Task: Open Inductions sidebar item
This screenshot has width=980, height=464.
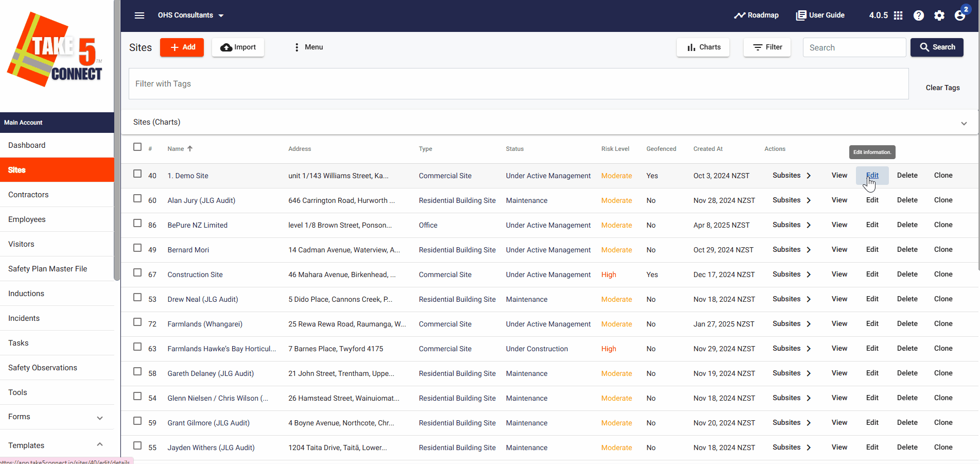Action: coord(57,294)
